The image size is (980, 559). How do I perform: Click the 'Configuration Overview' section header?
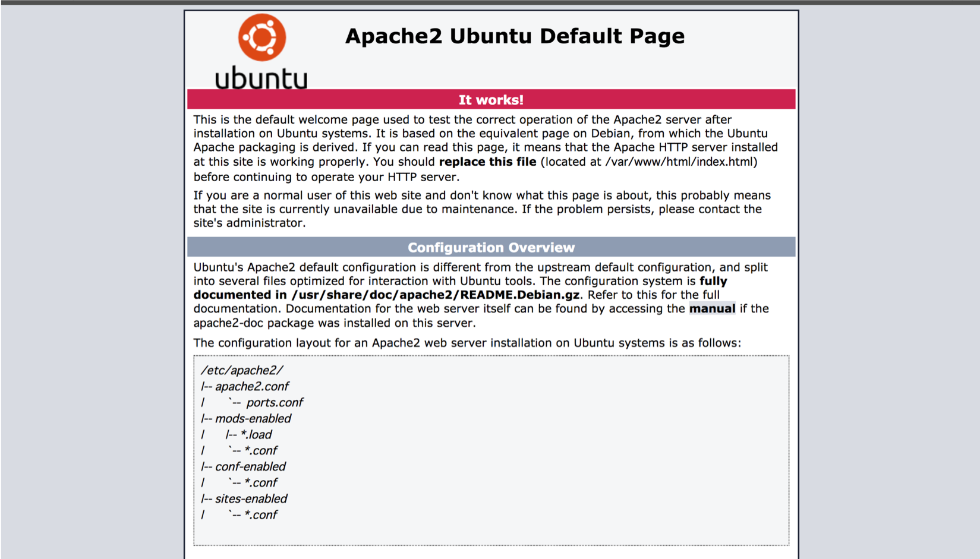[491, 247]
